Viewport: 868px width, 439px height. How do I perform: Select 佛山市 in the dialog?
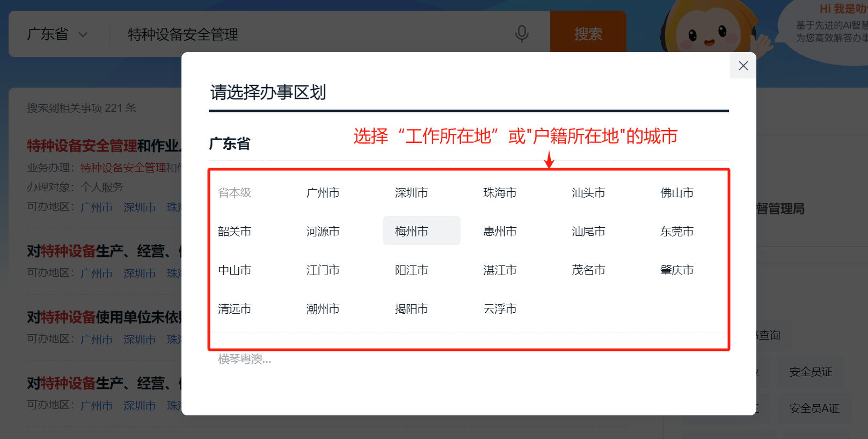pyautogui.click(x=676, y=193)
